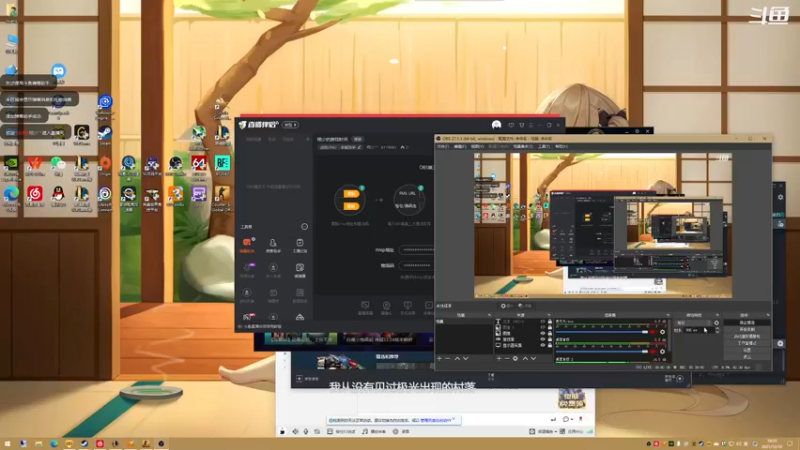800x450 pixels.
Task: Toggle visibility eye of fourth OBS source
Action: pos(543,339)
